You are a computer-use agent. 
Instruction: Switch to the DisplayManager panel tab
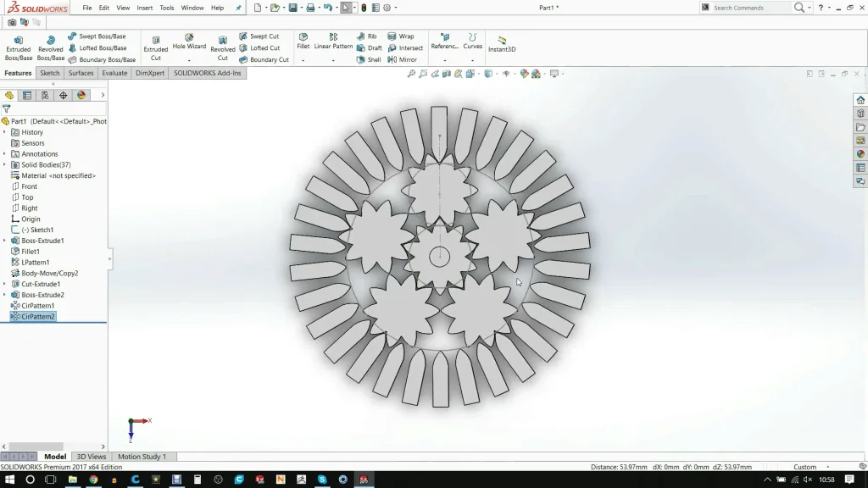click(x=81, y=95)
